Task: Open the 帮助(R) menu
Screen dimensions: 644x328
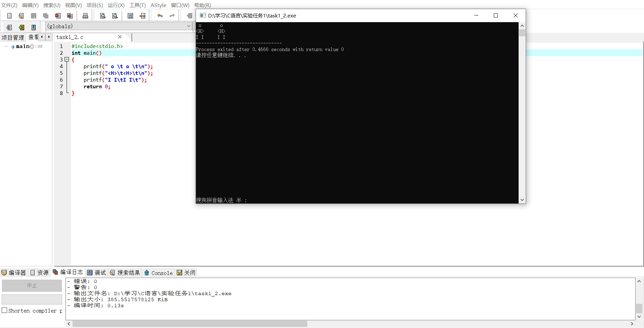Action: 202,5
